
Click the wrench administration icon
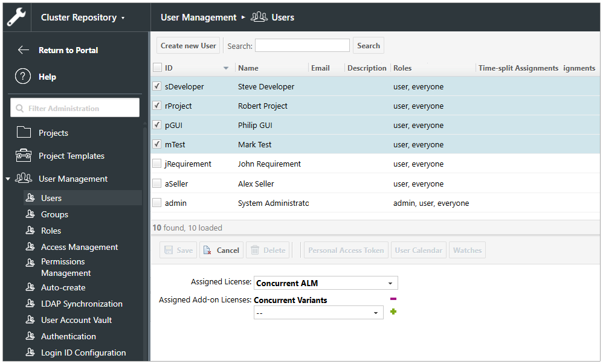click(16, 17)
